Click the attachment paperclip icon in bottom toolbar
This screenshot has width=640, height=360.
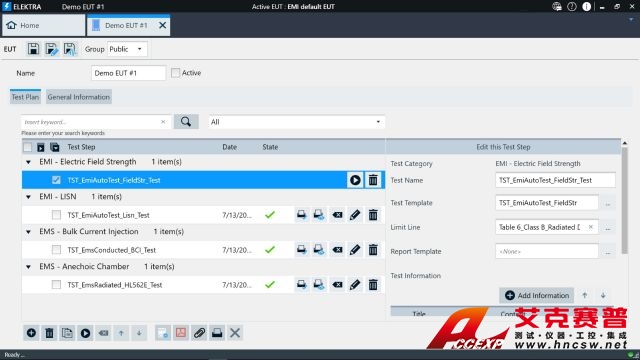(x=199, y=333)
